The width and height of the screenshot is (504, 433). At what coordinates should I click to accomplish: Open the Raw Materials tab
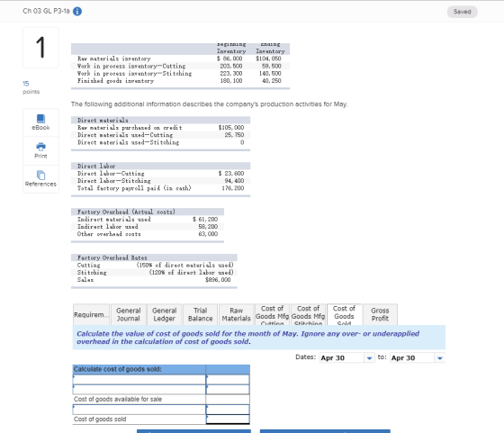(236, 314)
